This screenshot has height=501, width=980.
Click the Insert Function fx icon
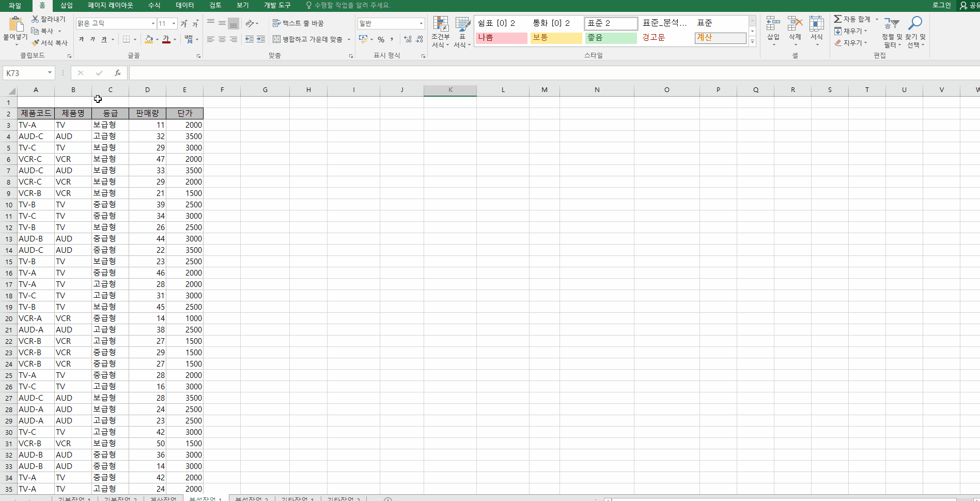coord(118,73)
